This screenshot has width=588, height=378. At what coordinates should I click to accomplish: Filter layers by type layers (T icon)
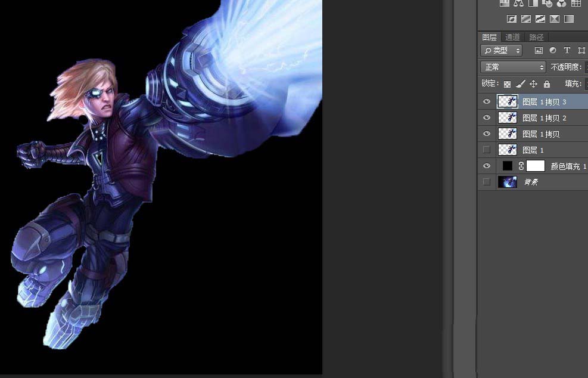(x=567, y=50)
